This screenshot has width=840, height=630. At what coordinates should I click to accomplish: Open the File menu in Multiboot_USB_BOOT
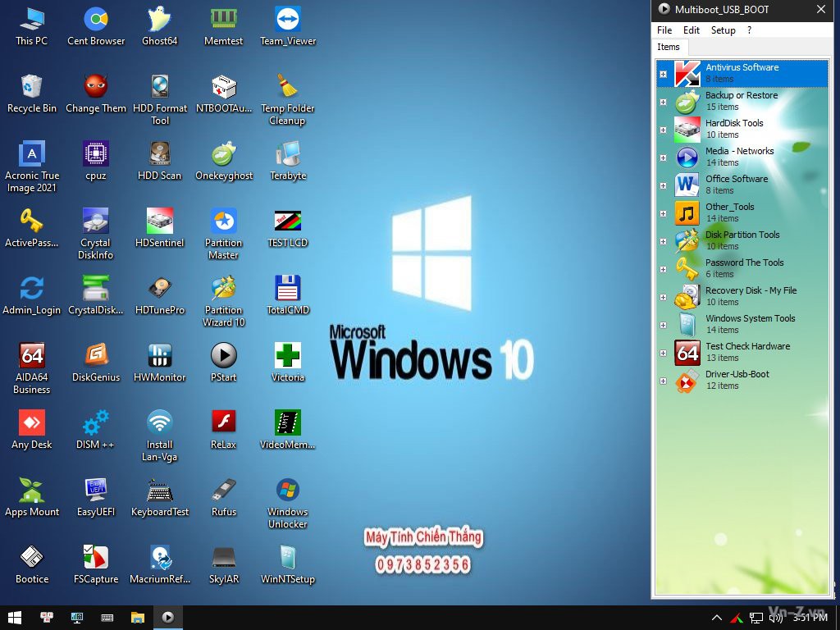pyautogui.click(x=664, y=30)
